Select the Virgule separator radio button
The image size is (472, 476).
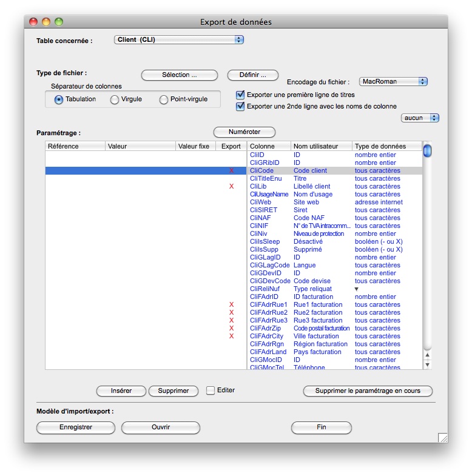tap(115, 99)
